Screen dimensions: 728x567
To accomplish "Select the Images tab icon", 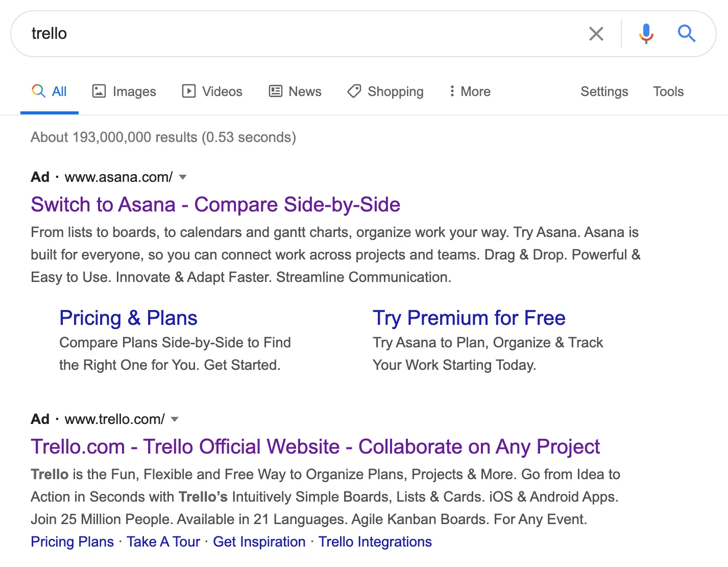I will tap(98, 91).
